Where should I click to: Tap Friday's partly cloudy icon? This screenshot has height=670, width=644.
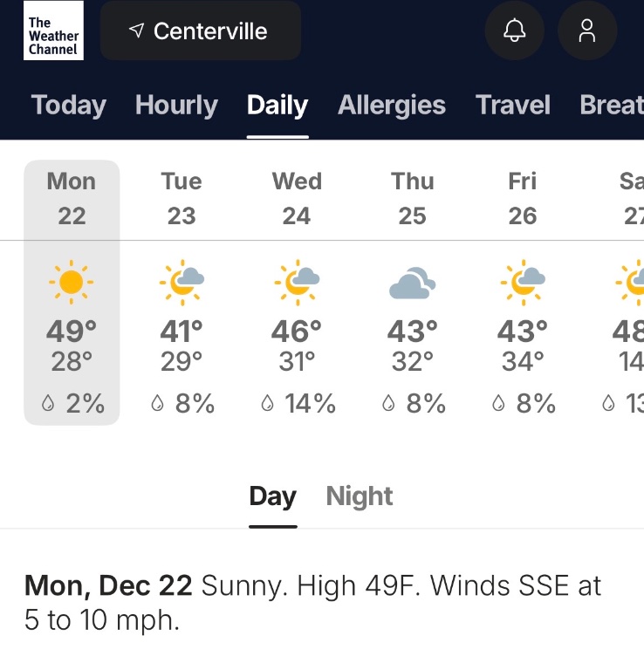[x=522, y=281]
